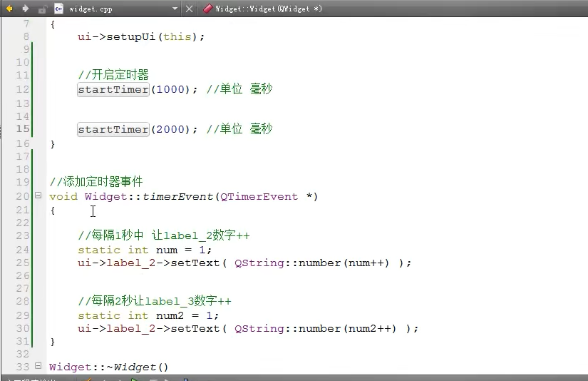Click the comment about label_2 every 1 second
Image resolution: width=588 pixels, height=381 pixels.
coord(163,235)
